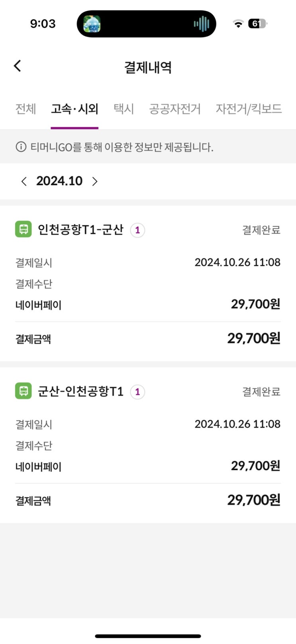Tap the home indicator bar
296x644 pixels.
coord(148,636)
